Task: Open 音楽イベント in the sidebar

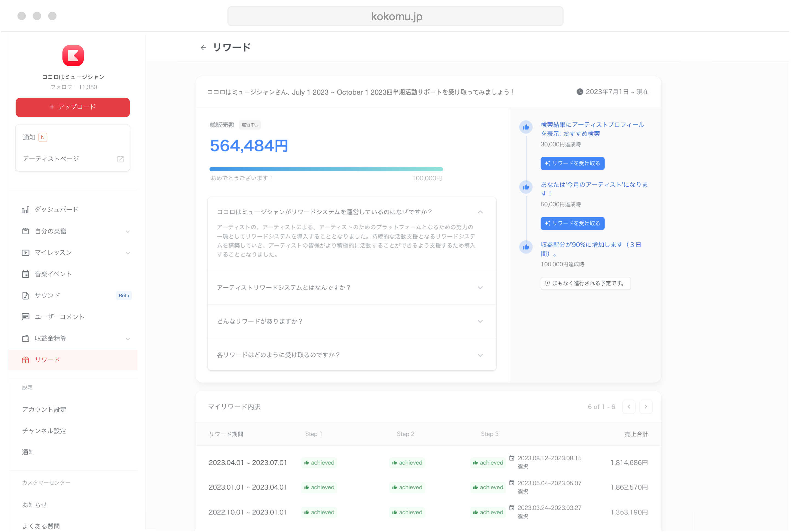Action: click(x=73, y=274)
